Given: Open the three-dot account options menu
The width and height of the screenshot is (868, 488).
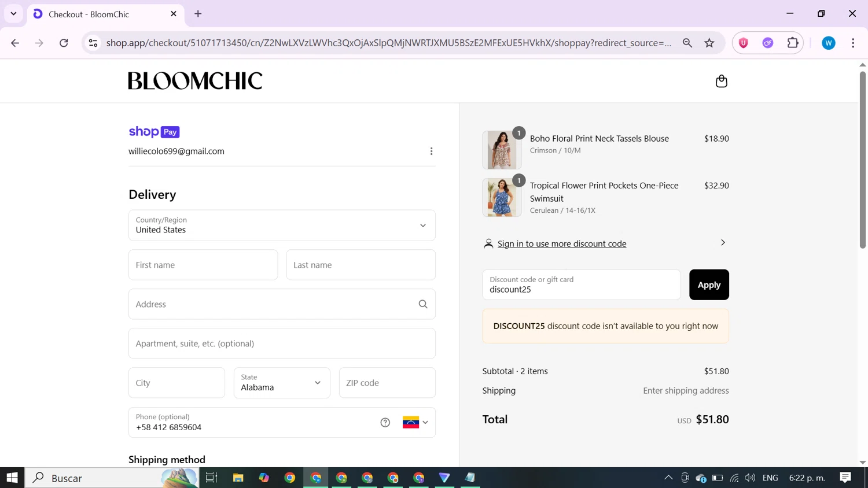Looking at the screenshot, I should pos(431,151).
